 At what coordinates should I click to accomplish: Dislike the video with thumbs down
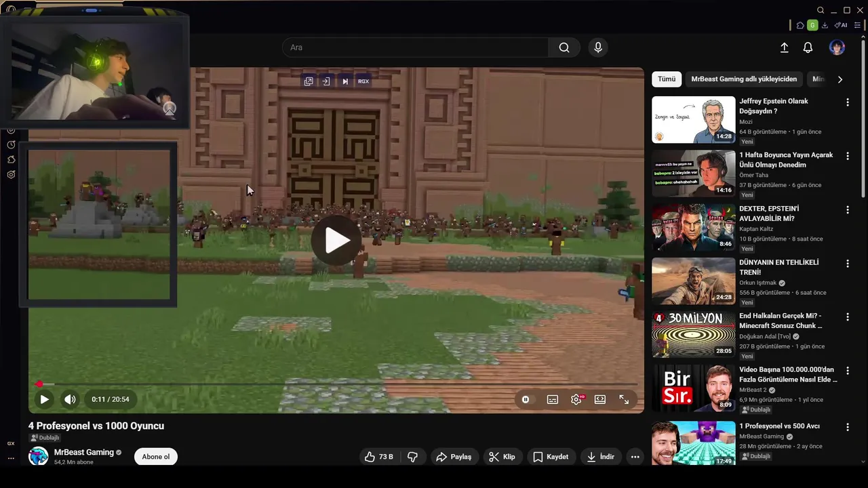click(x=412, y=457)
